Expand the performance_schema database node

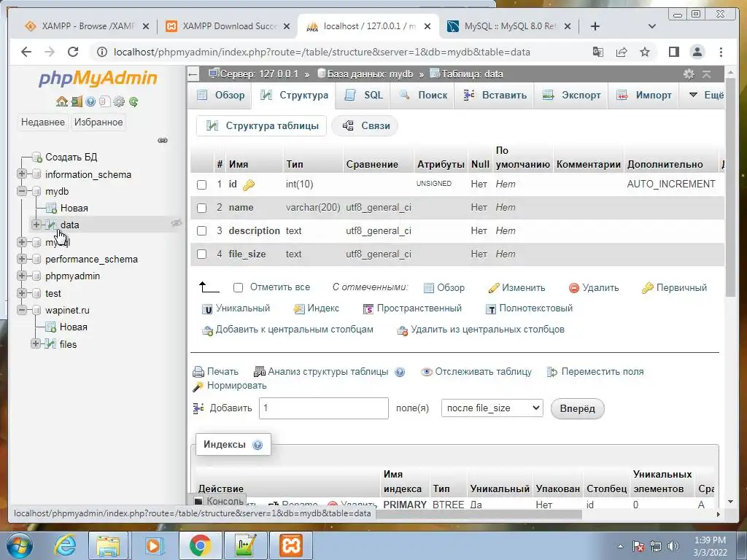pyautogui.click(x=21, y=259)
